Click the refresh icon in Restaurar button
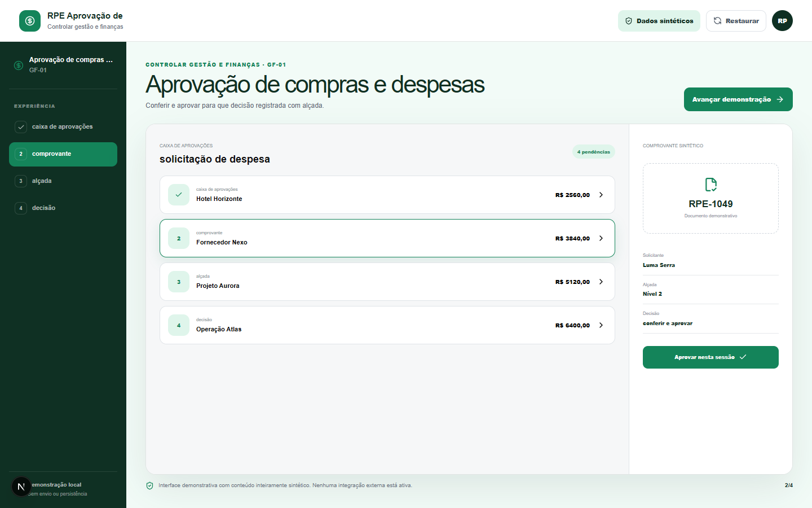Screen dimensions: 812x508 [718, 21]
